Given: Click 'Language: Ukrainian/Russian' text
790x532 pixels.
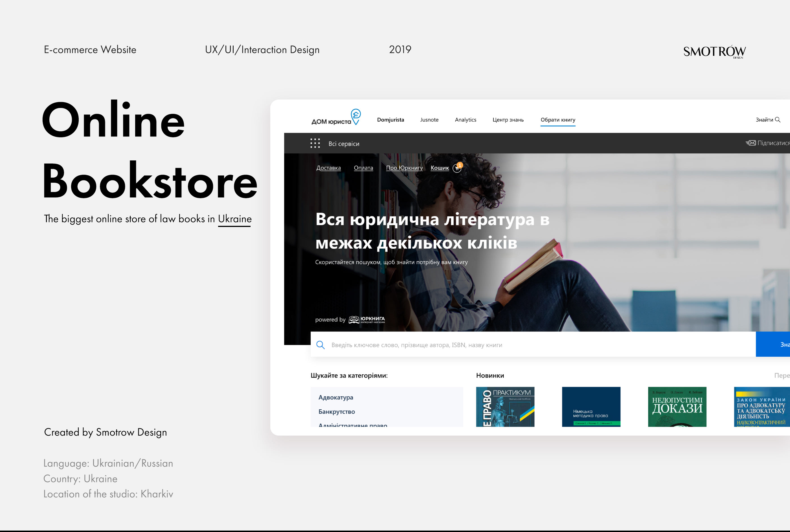Looking at the screenshot, I should point(108,463).
